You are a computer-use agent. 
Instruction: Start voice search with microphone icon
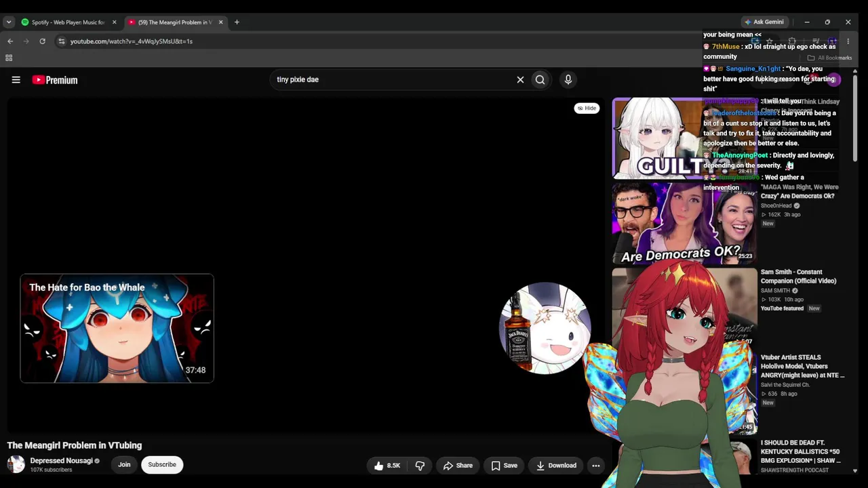[568, 80]
